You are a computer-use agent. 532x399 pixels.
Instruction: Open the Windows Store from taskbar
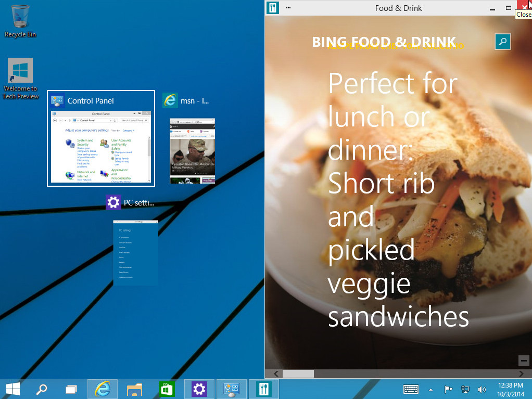(167, 389)
